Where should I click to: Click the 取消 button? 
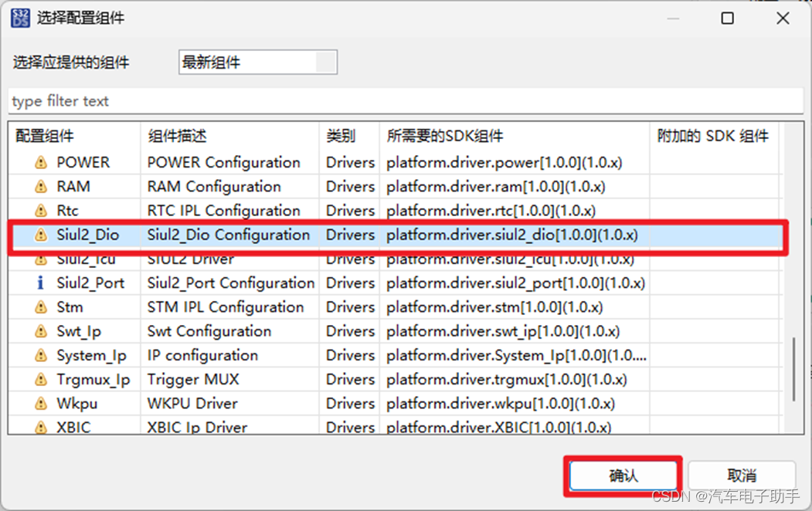[x=739, y=474]
